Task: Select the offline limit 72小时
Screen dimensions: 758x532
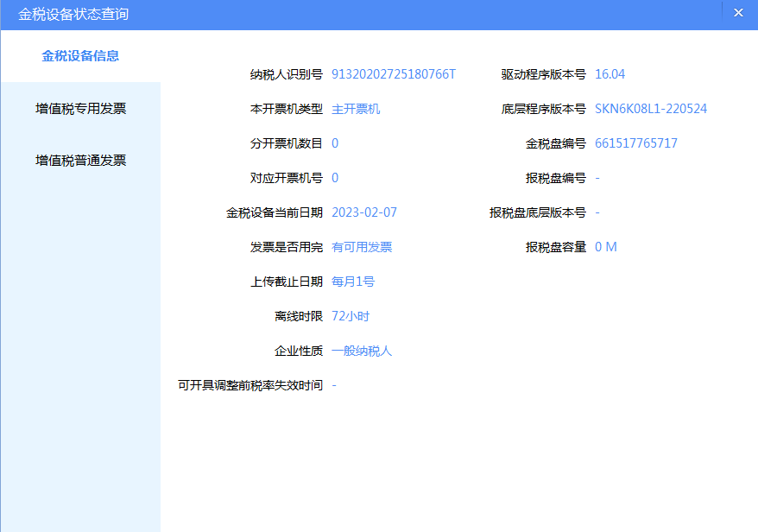Action: pos(351,316)
